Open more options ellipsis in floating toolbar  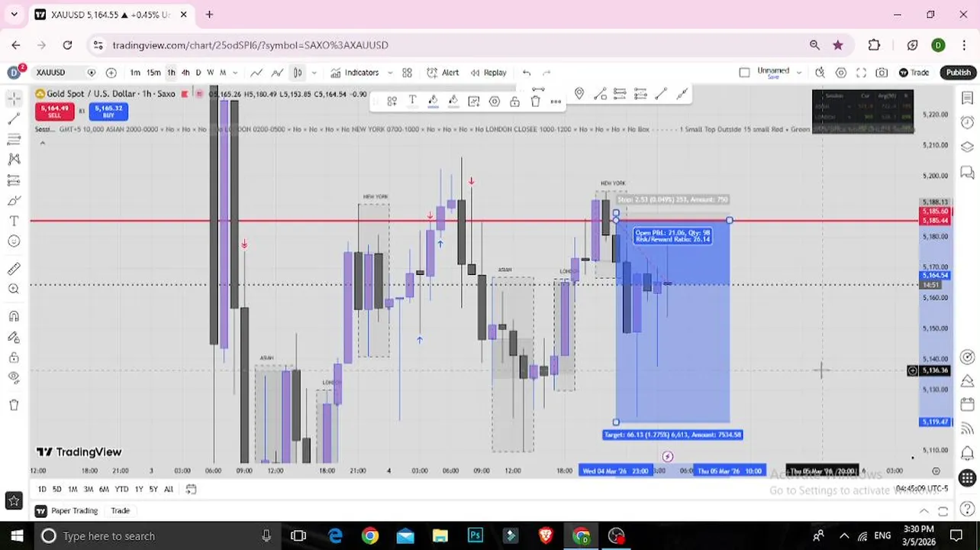pyautogui.click(x=556, y=101)
